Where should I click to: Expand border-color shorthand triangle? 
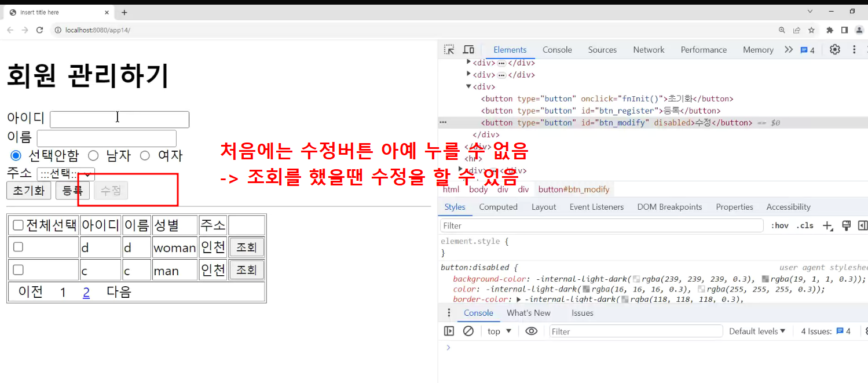pyautogui.click(x=519, y=300)
